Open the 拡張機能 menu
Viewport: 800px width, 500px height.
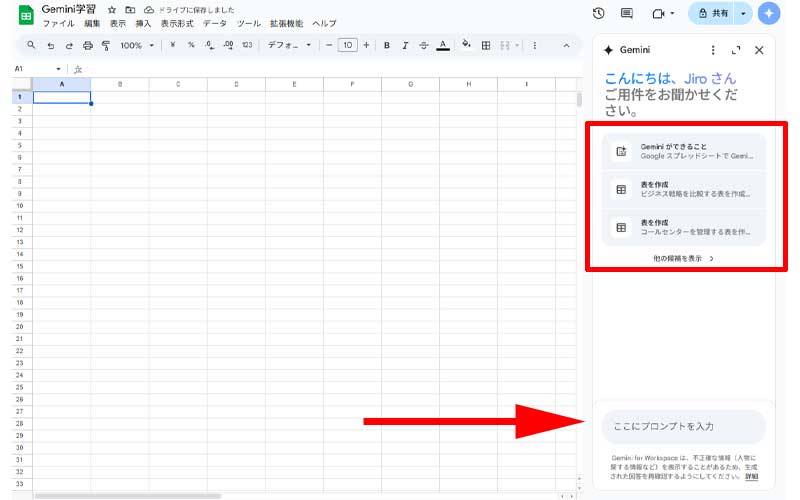(x=286, y=23)
